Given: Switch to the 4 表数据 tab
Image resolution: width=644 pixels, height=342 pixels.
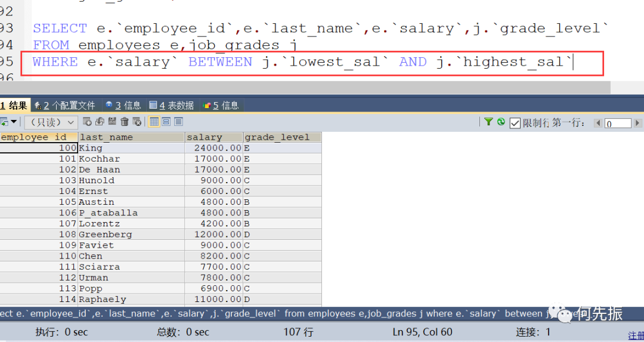Looking at the screenshot, I should (x=171, y=106).
